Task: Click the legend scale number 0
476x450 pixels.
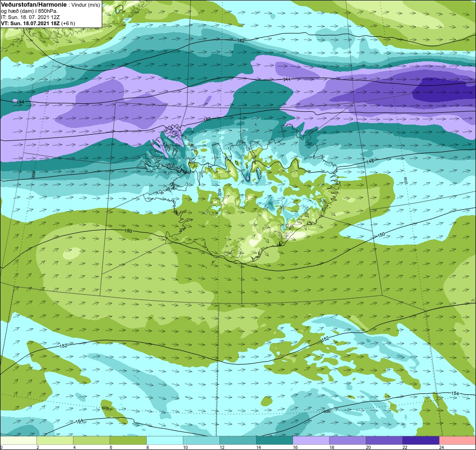Action: pos(1,447)
